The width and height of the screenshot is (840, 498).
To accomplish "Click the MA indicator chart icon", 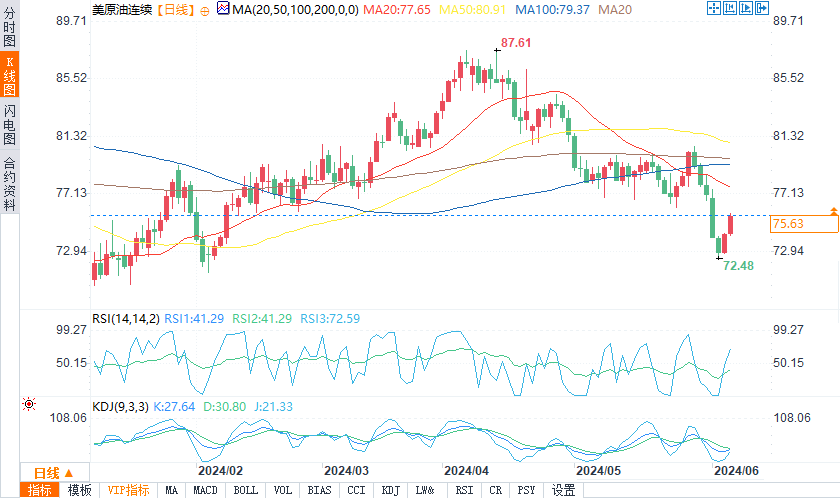I will pos(223,8).
